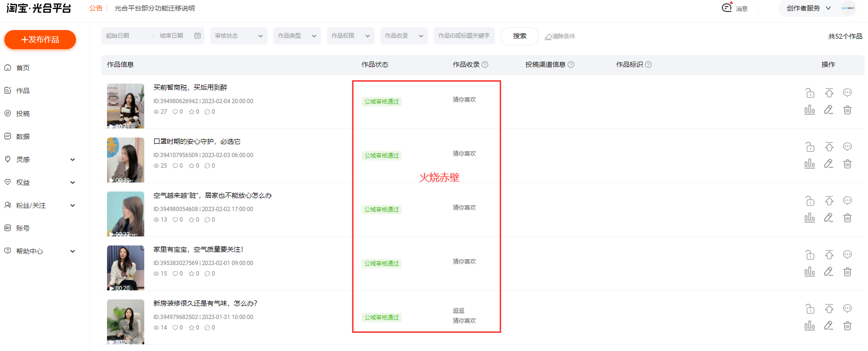View data chart for 买前暂商税 work
Image resolution: width=868 pixels, height=351 pixels.
click(x=810, y=110)
